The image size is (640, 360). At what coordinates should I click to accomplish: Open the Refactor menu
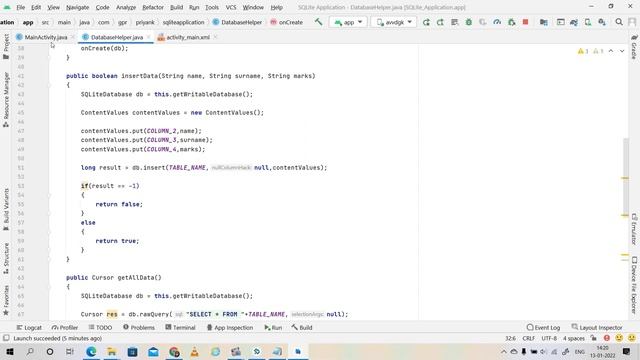153,7
